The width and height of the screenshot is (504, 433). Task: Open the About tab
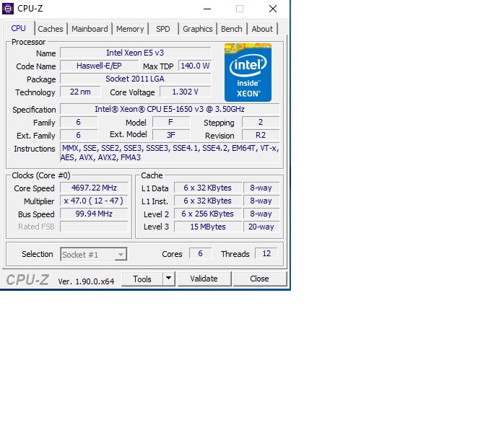(x=262, y=29)
